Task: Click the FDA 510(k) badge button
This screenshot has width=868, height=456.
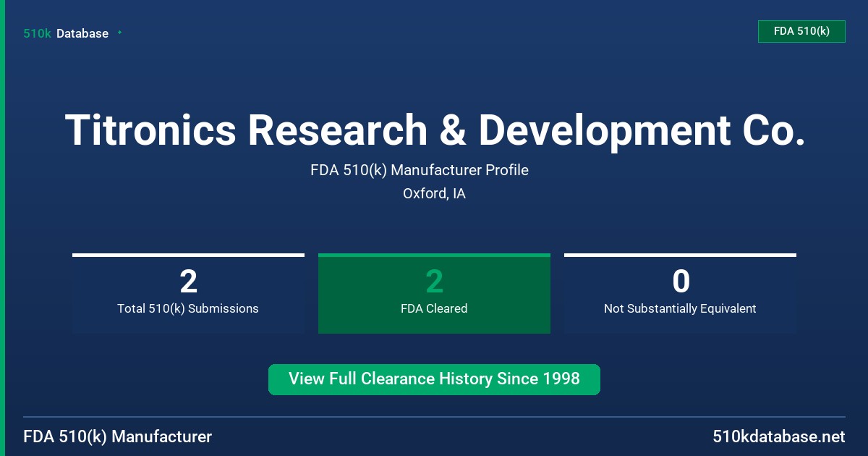Action: (x=801, y=31)
